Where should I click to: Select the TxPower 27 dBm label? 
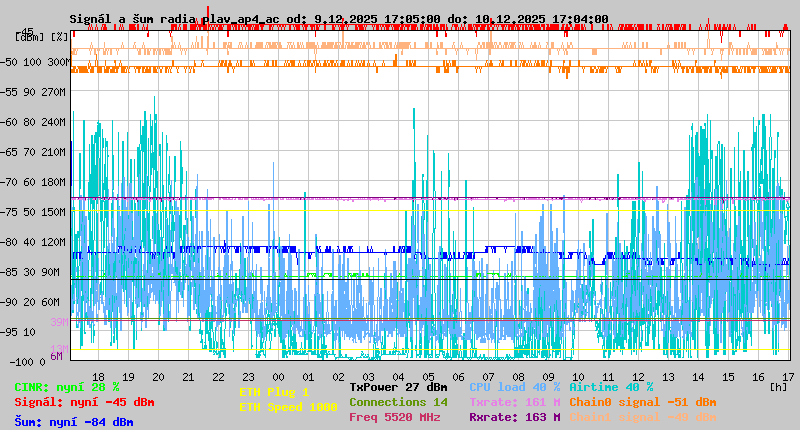(398, 387)
